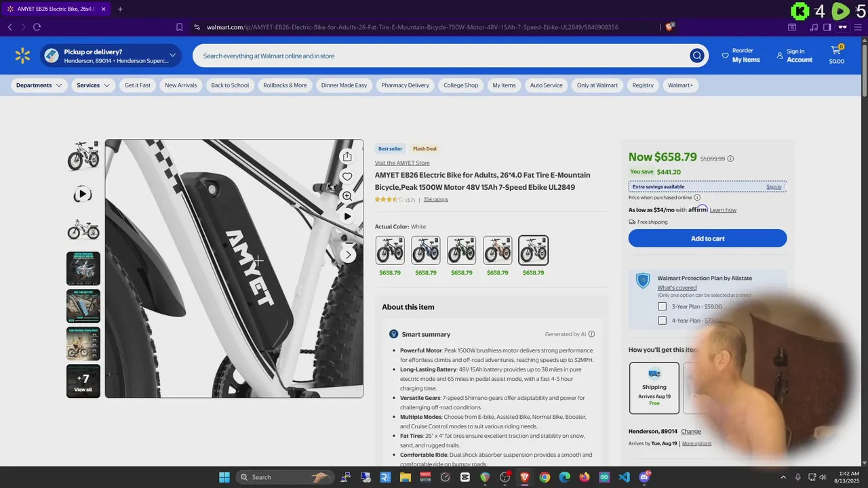Click the search magnifier button
The height and width of the screenshot is (488, 868).
pos(696,56)
